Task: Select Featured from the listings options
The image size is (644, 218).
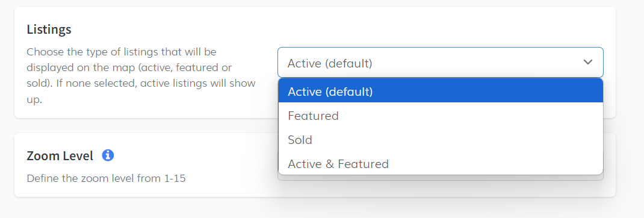Action: coord(441,116)
